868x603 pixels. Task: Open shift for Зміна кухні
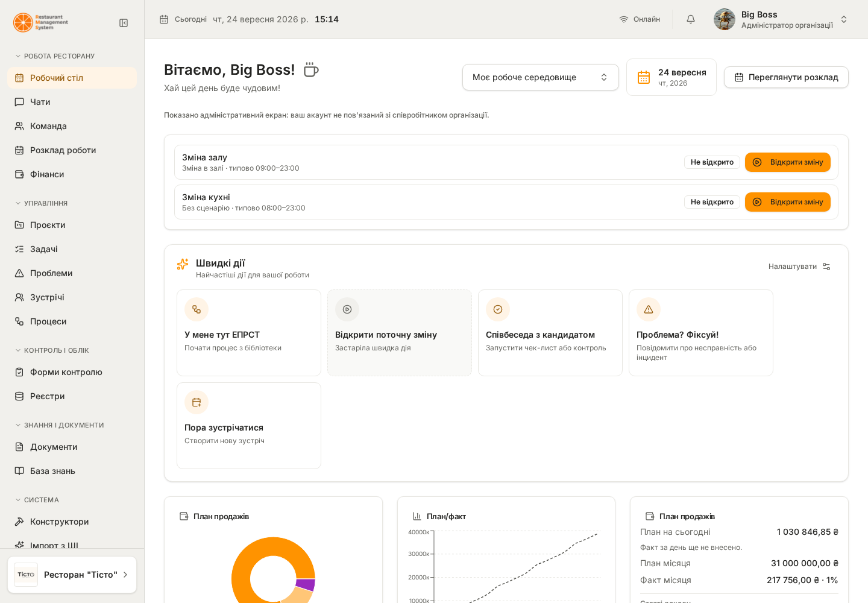pos(788,202)
